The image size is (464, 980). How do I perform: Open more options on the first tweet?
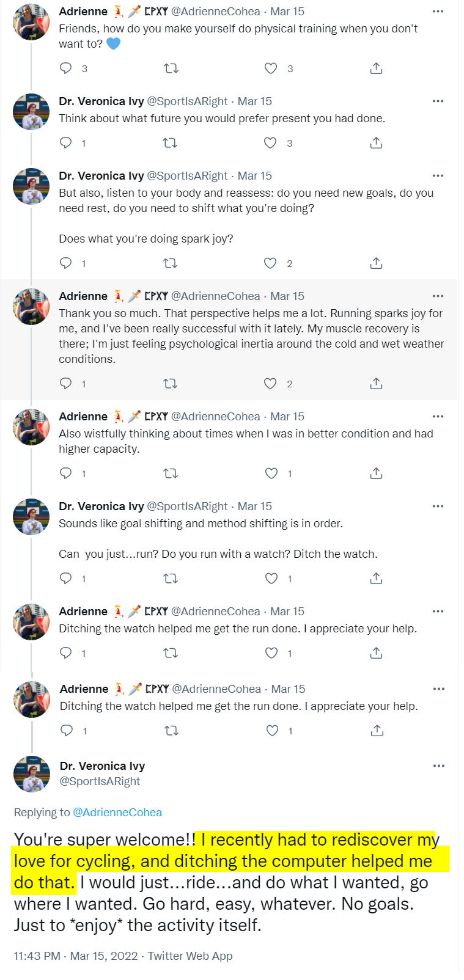pyautogui.click(x=438, y=12)
